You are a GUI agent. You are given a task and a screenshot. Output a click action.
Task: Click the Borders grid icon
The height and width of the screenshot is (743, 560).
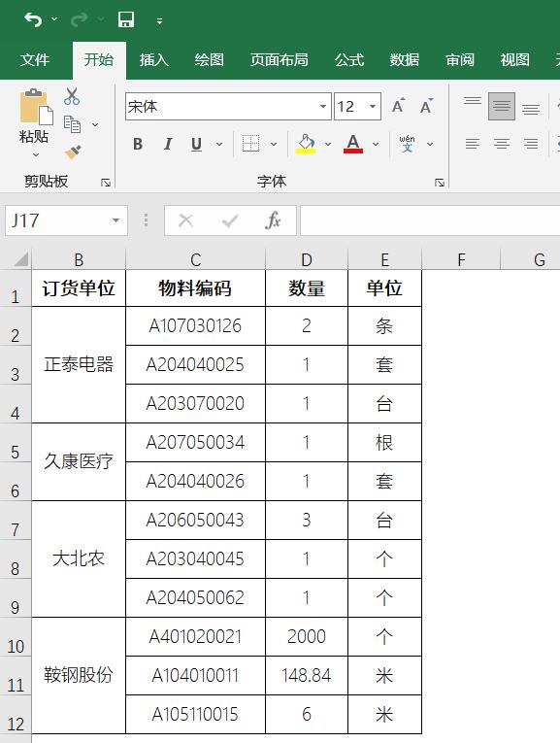(250, 143)
